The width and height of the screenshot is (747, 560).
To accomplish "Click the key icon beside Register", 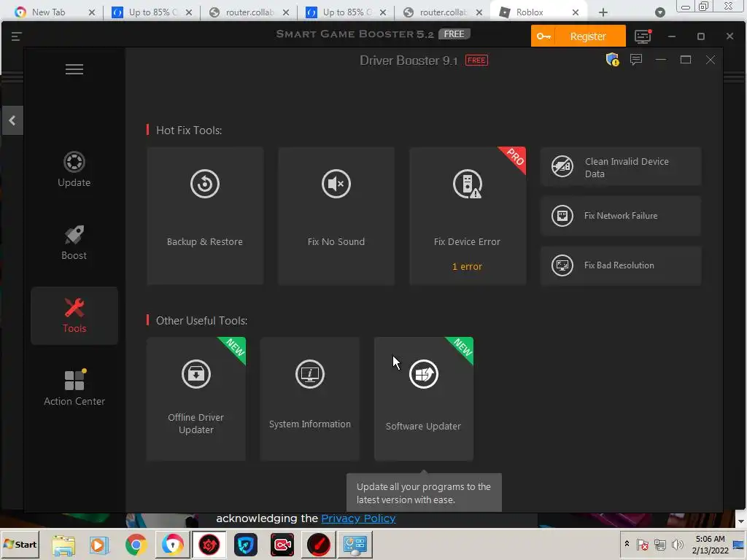I will [x=543, y=36].
